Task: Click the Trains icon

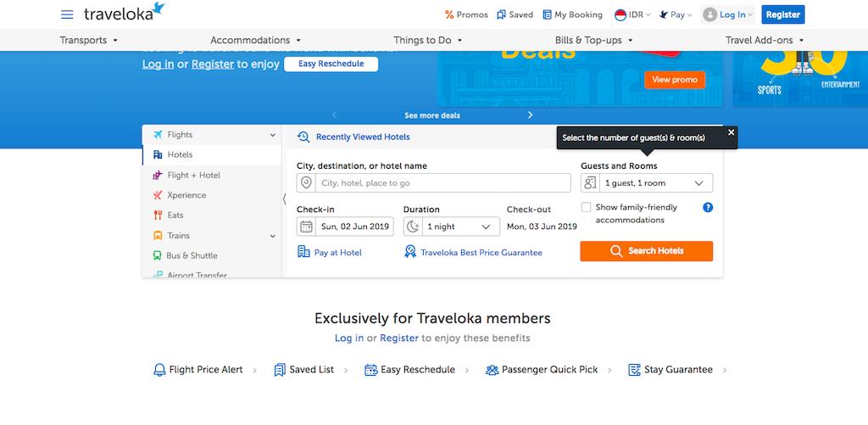Action: [158, 236]
